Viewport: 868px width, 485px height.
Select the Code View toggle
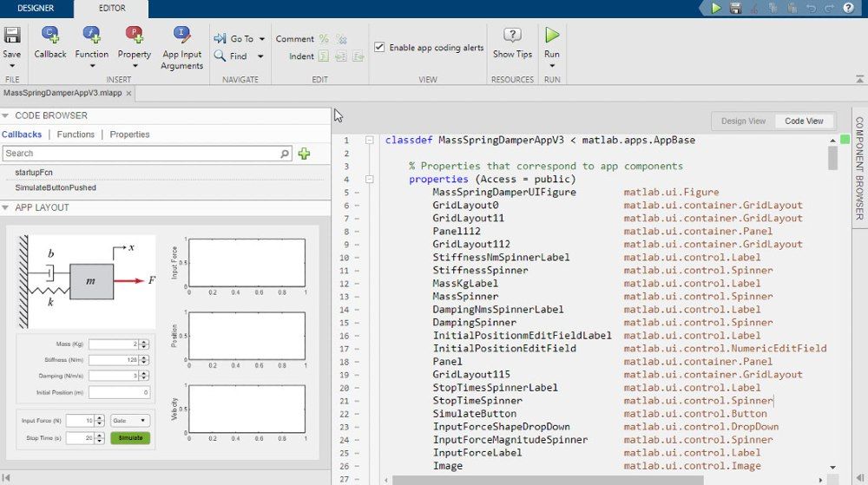point(804,121)
